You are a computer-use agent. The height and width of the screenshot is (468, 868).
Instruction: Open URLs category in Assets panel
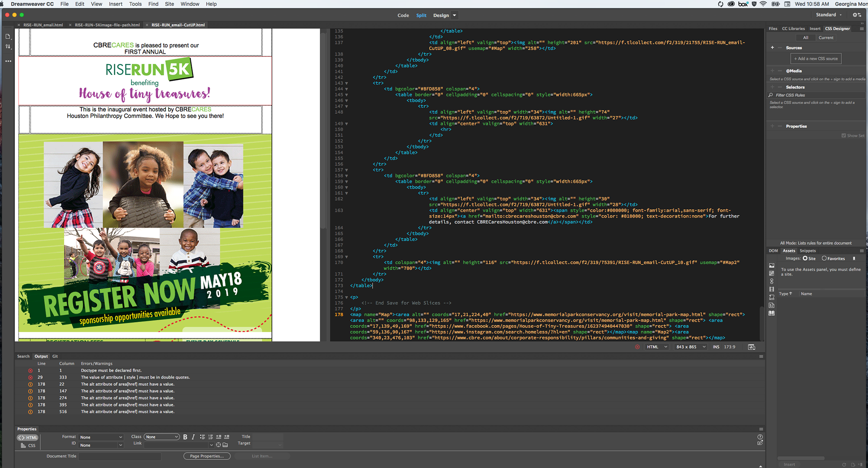[x=772, y=281]
